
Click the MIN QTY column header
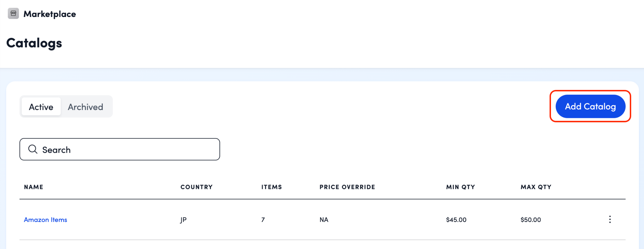[x=460, y=187]
